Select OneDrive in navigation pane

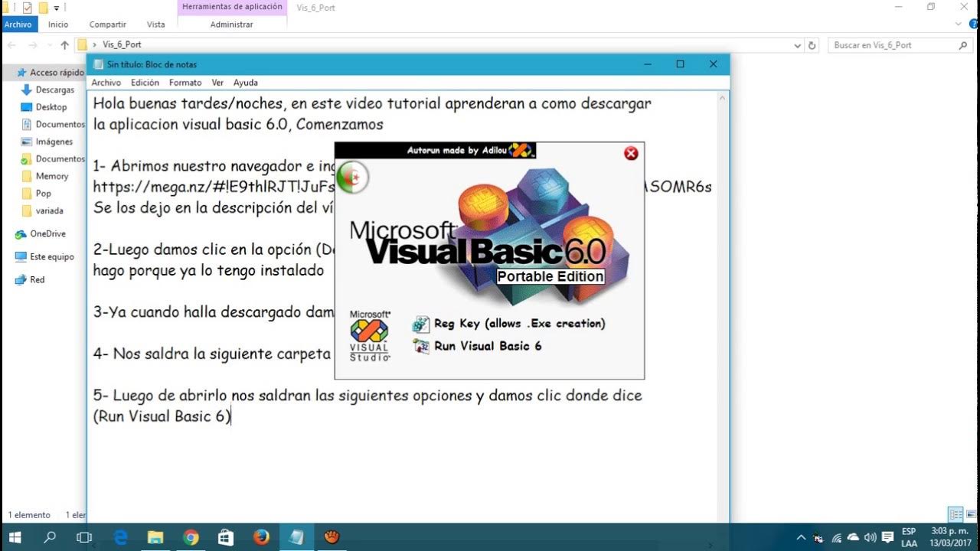pos(47,233)
